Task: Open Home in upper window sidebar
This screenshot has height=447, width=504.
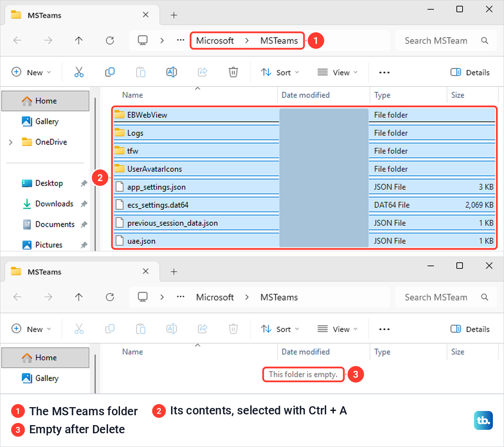Action: click(45, 101)
